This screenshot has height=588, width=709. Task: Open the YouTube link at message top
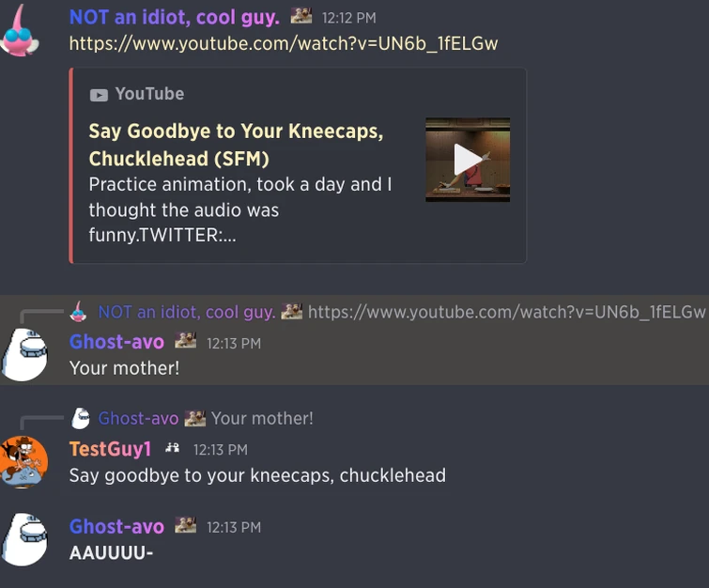click(284, 44)
